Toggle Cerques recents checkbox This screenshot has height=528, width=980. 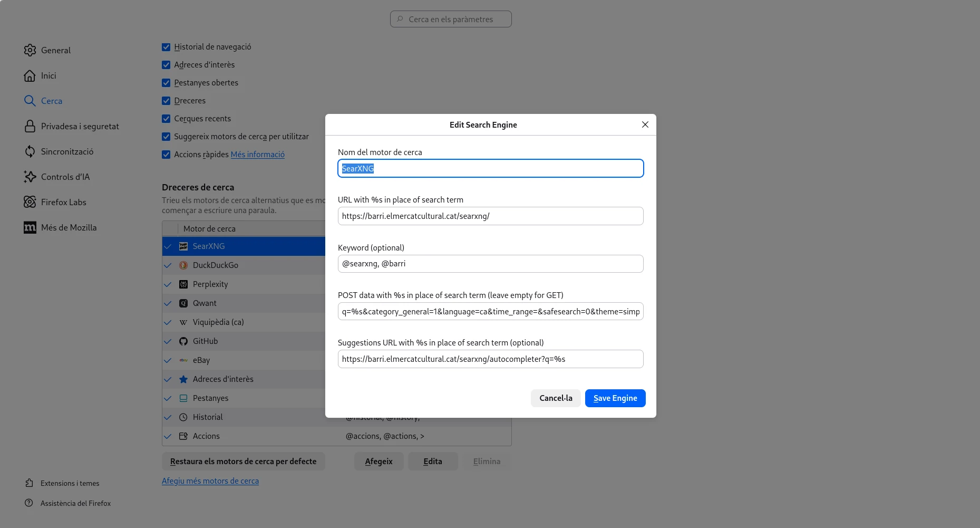click(x=166, y=119)
